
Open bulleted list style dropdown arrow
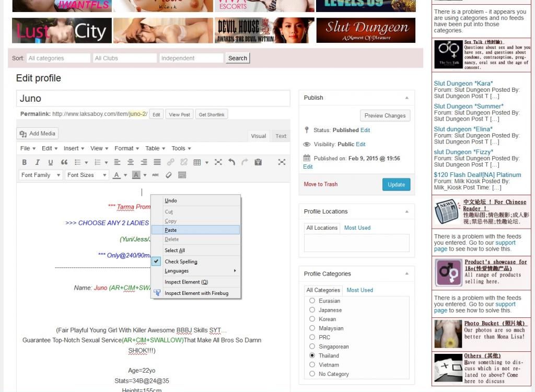pos(86,163)
